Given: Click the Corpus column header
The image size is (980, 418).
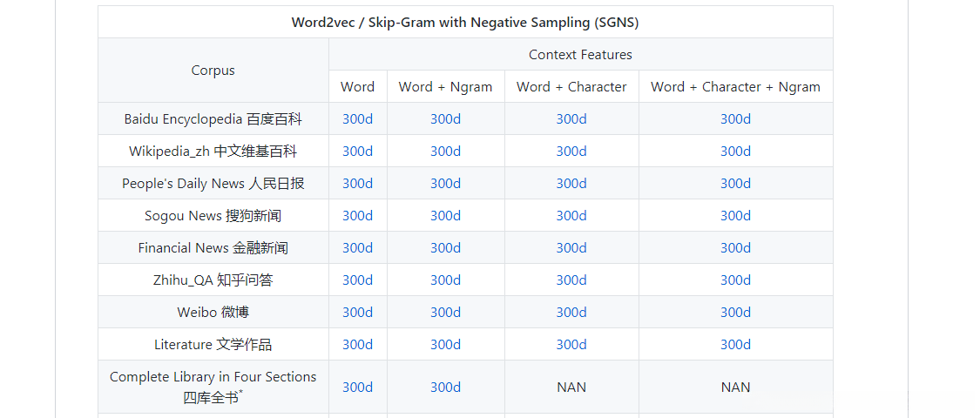Looking at the screenshot, I should pos(213,70).
